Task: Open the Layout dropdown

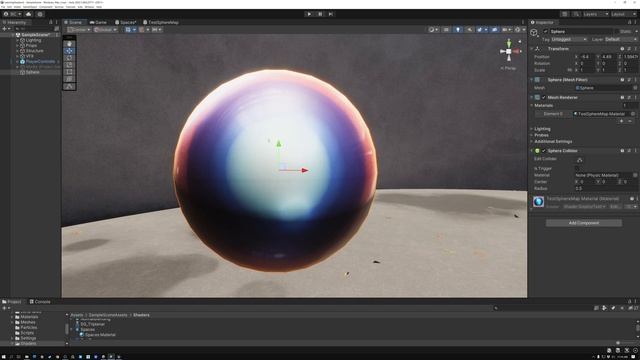Action: (624, 14)
